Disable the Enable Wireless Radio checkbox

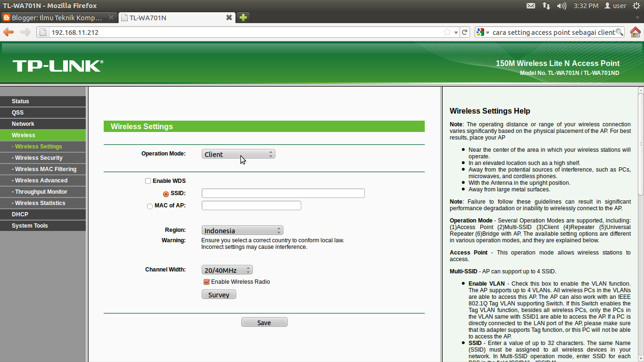[206, 282]
